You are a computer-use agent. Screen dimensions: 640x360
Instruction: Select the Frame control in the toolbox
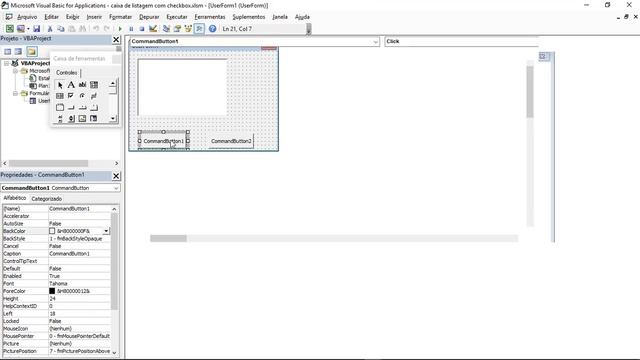point(60,107)
